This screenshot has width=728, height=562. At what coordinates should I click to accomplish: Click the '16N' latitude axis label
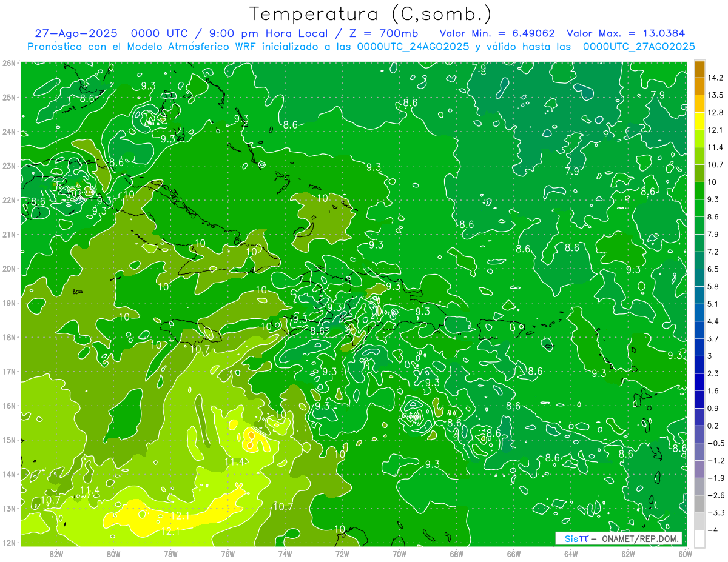click(9, 406)
